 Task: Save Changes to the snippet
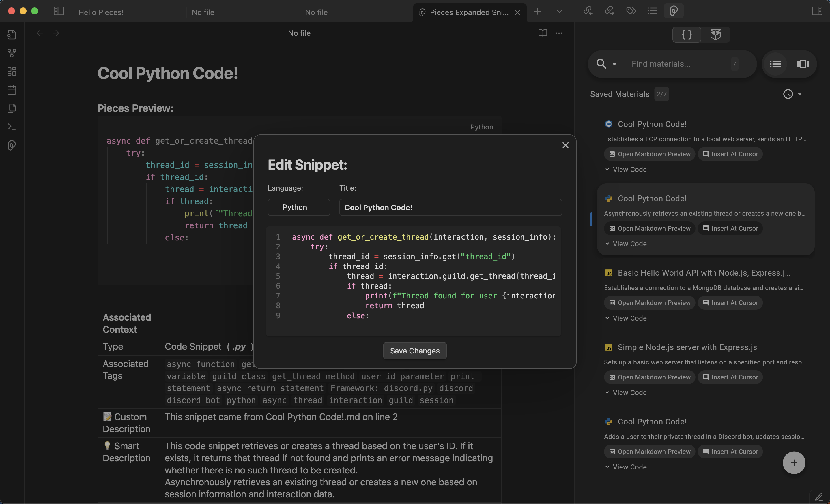click(x=415, y=351)
